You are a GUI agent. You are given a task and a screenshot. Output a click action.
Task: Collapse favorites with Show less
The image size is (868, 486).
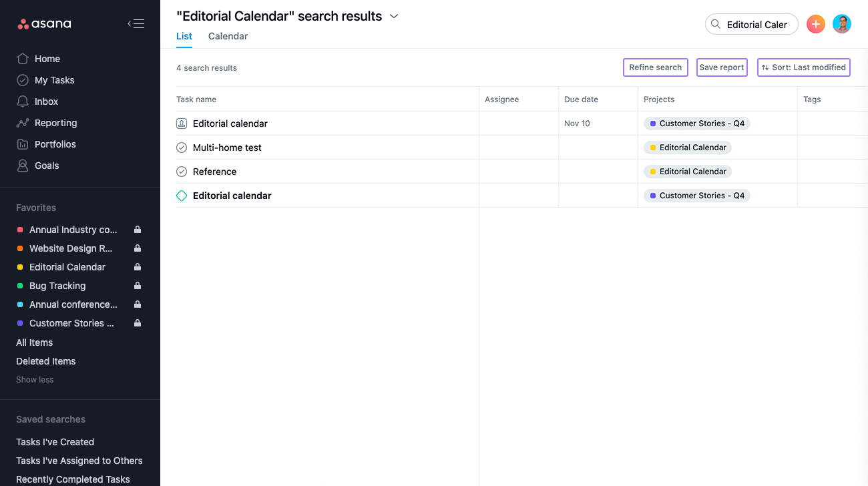[35, 380]
